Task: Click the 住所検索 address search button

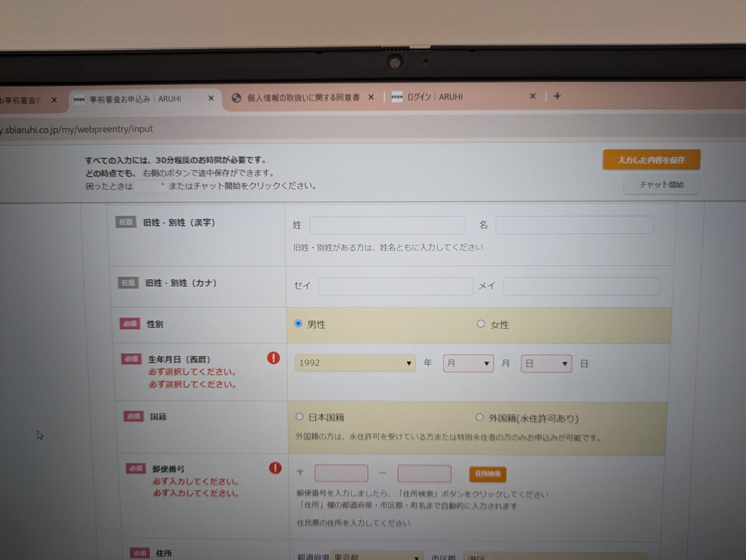Action: click(487, 474)
